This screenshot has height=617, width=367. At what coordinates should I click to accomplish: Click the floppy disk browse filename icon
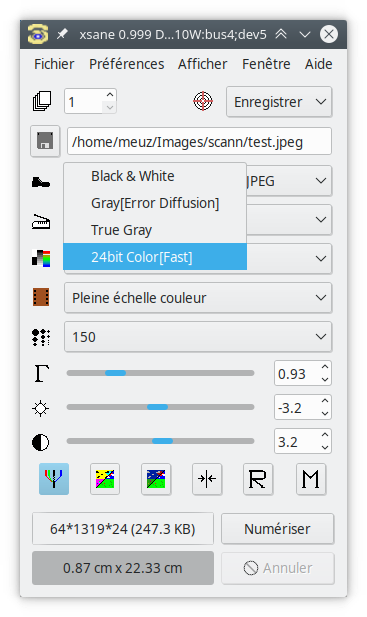tap(45, 141)
